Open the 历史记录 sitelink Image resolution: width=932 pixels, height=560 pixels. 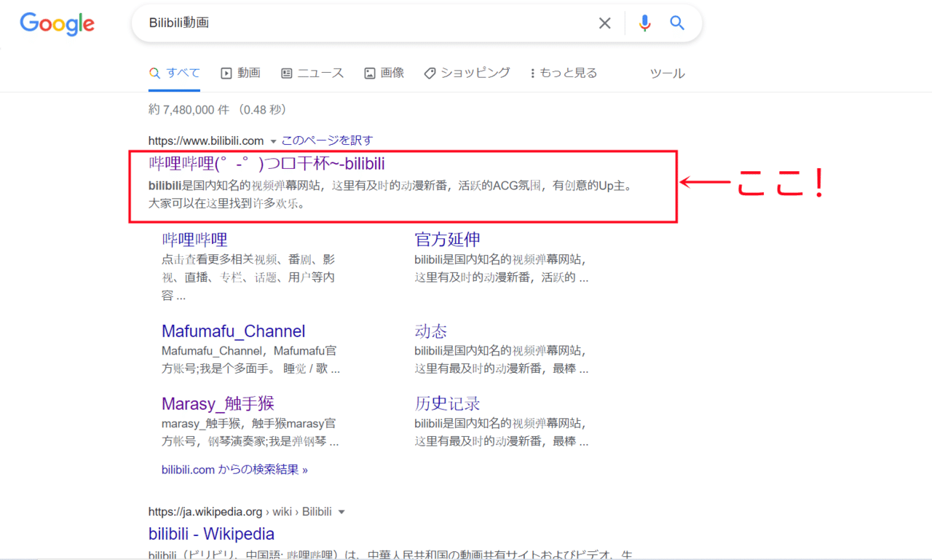(446, 403)
